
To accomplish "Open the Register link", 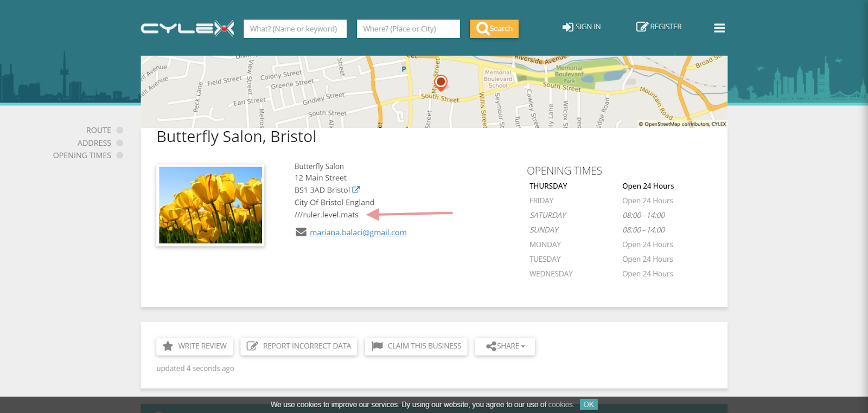I will [659, 27].
